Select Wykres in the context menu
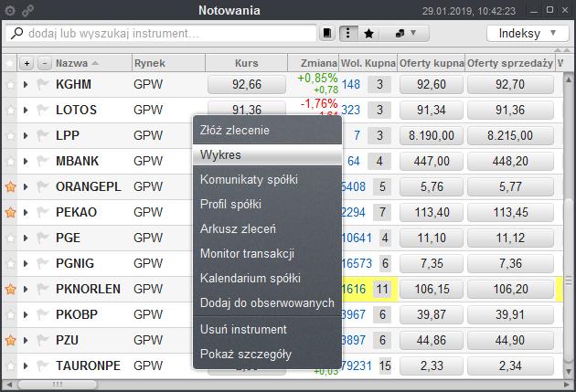 (267, 155)
